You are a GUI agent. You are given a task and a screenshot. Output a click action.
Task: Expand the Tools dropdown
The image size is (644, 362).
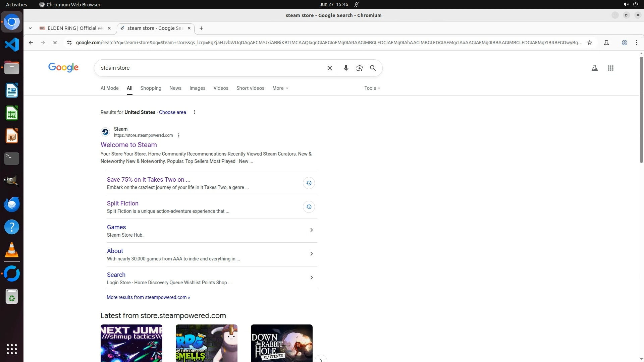[372, 88]
